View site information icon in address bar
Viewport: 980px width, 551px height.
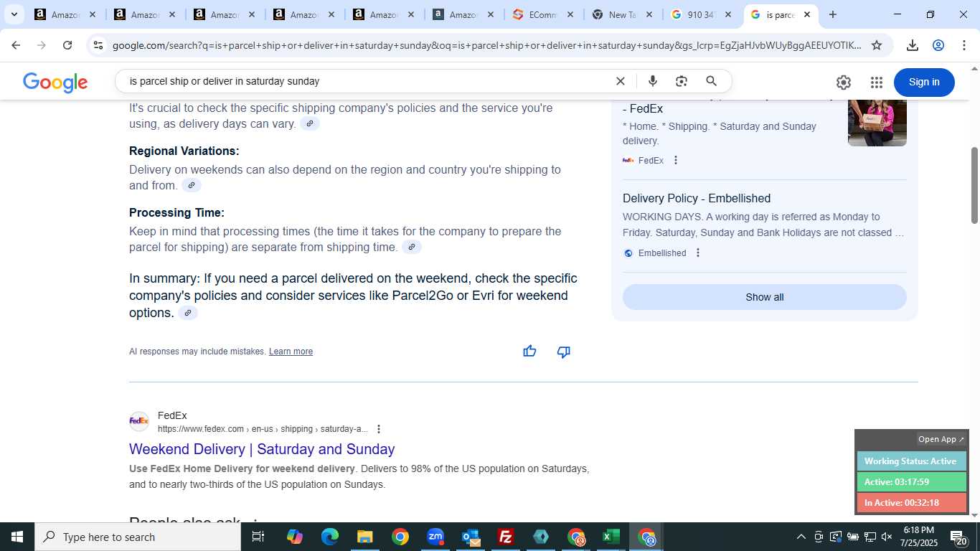coord(98,45)
